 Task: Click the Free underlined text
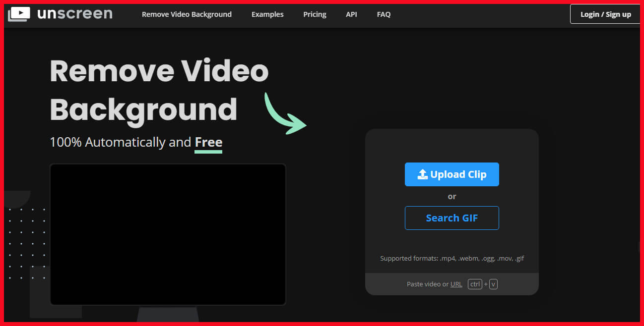[x=208, y=143]
